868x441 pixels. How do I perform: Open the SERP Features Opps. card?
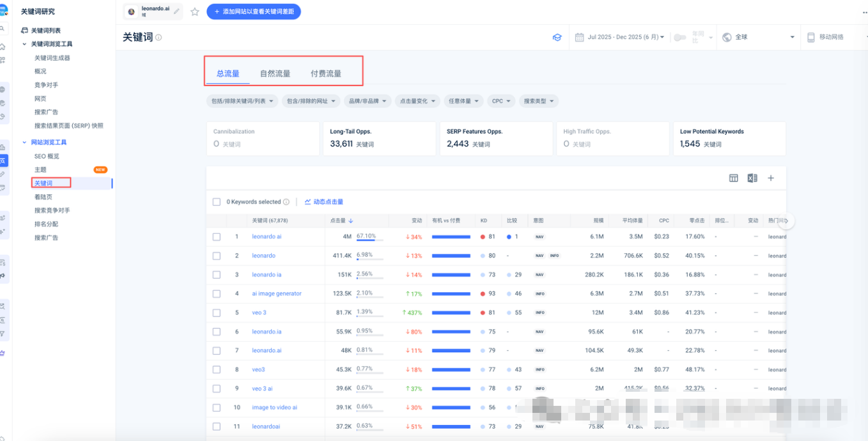(x=496, y=139)
